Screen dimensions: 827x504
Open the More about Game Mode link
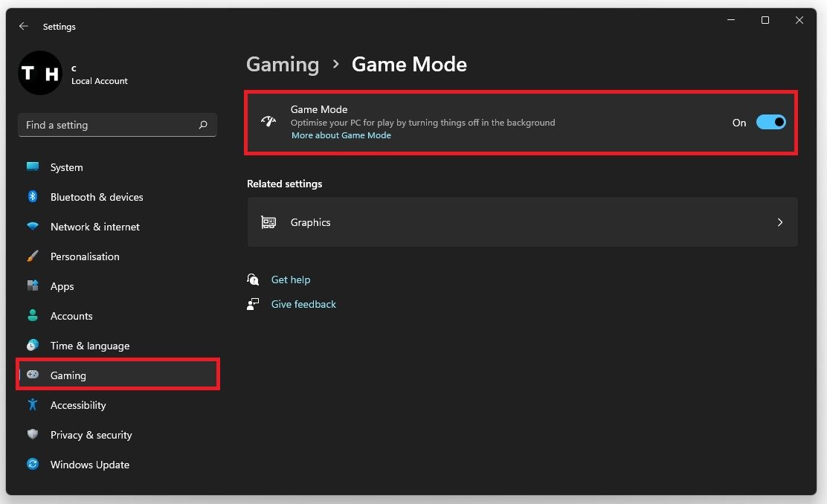(341, 136)
